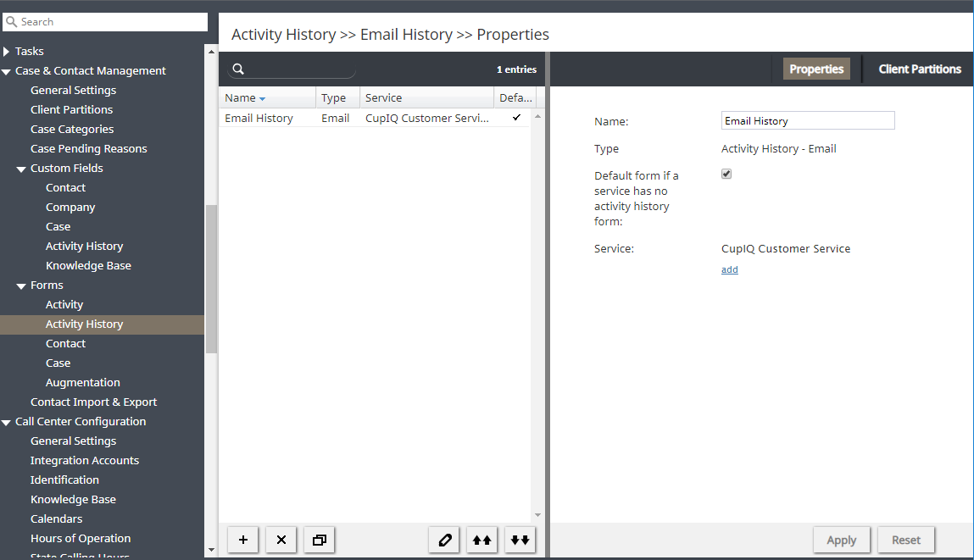This screenshot has height=560, width=974.
Task: Open Hours of Operation
Action: point(81,538)
